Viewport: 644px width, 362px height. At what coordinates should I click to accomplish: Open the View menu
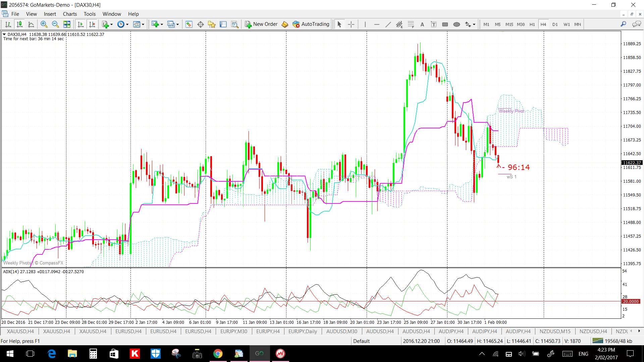pos(32,14)
